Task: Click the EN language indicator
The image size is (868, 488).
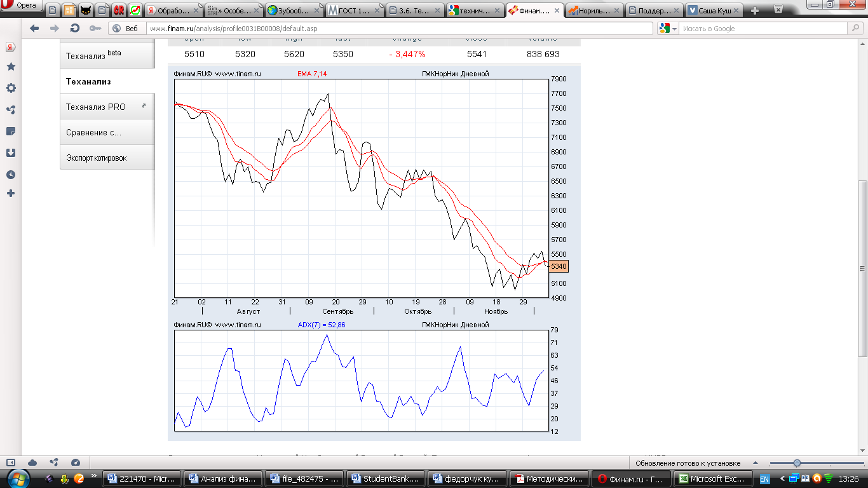Action: pyautogui.click(x=764, y=478)
